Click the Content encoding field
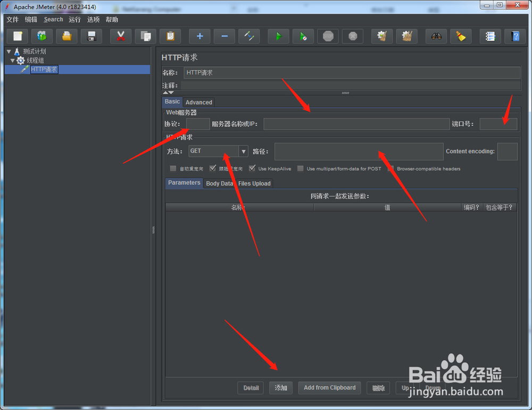This screenshot has height=410, width=532. [507, 151]
